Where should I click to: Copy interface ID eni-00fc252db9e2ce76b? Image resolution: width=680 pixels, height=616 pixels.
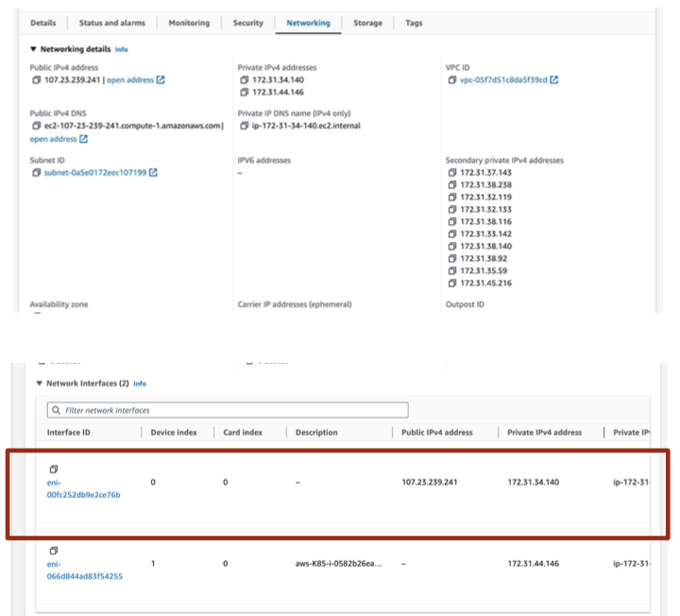click(x=54, y=469)
